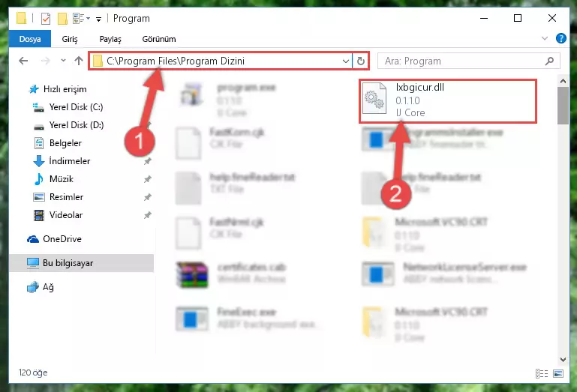Unpin Resimler using its pin icon
This screenshot has height=392, width=577.
(x=148, y=197)
